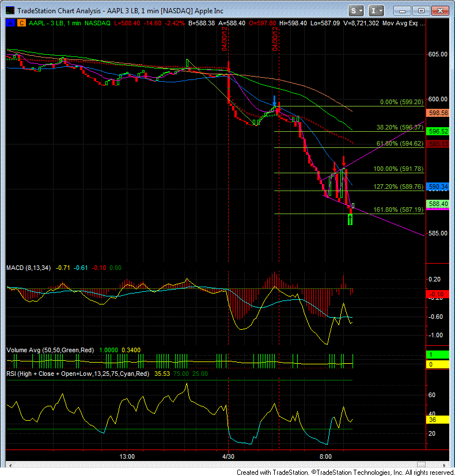This screenshot has width=455, height=476.
Task: Open the S symbol-link dropdown
Action: (x=356, y=11)
